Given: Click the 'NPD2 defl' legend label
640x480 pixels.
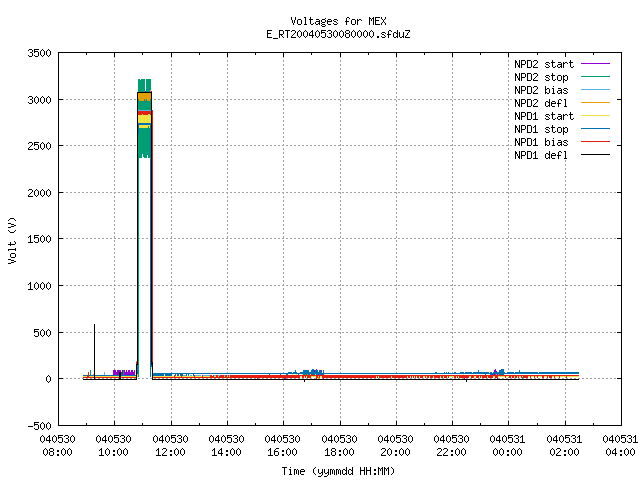Looking at the screenshot, I should [541, 103].
